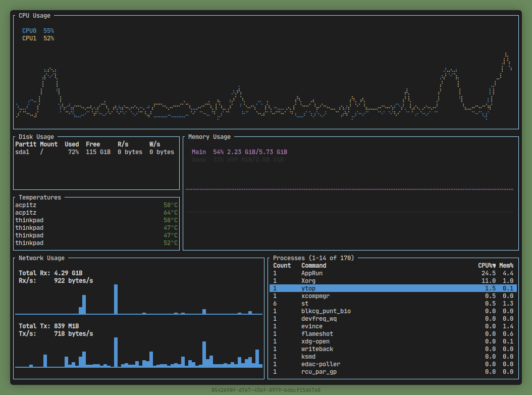Click the CPU% sort column header

click(x=487, y=266)
